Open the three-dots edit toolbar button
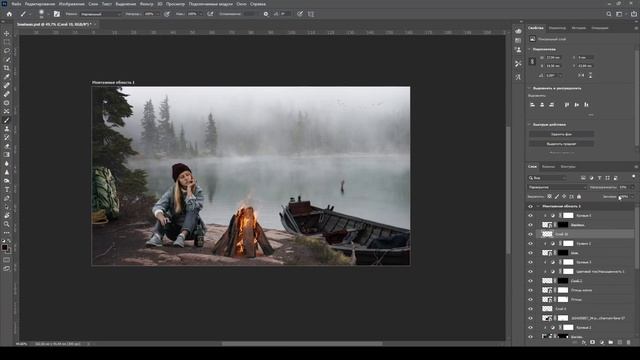The width and height of the screenshot is (640, 360). click(7, 233)
